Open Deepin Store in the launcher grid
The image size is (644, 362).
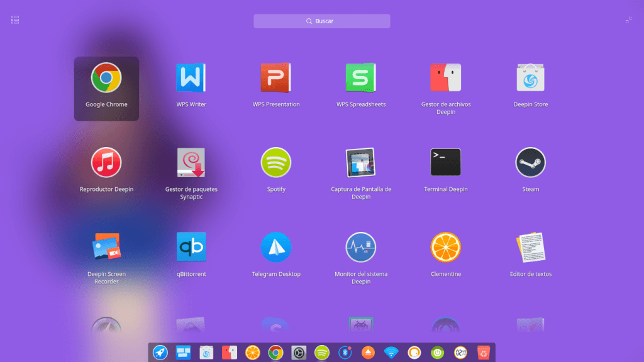coord(531,85)
